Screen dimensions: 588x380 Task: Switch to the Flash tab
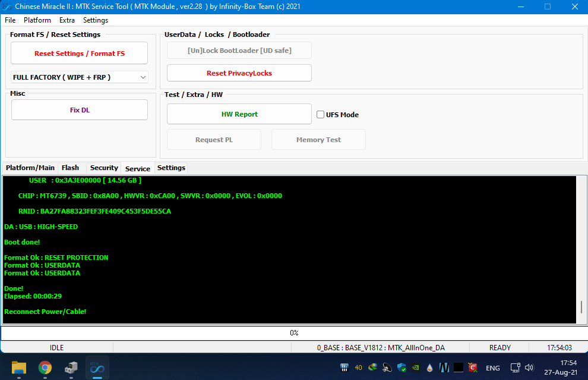tap(70, 168)
